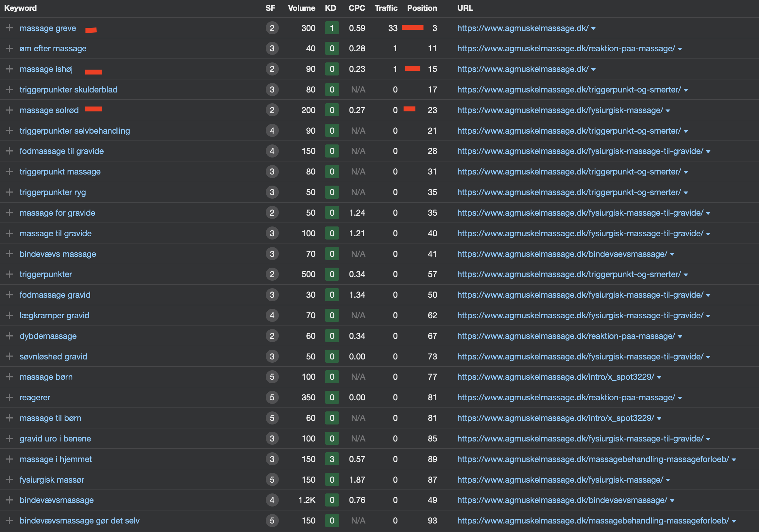Open URL dropdown arrow for 'massage i hjemmet'
The image size is (759, 532).
(x=734, y=460)
